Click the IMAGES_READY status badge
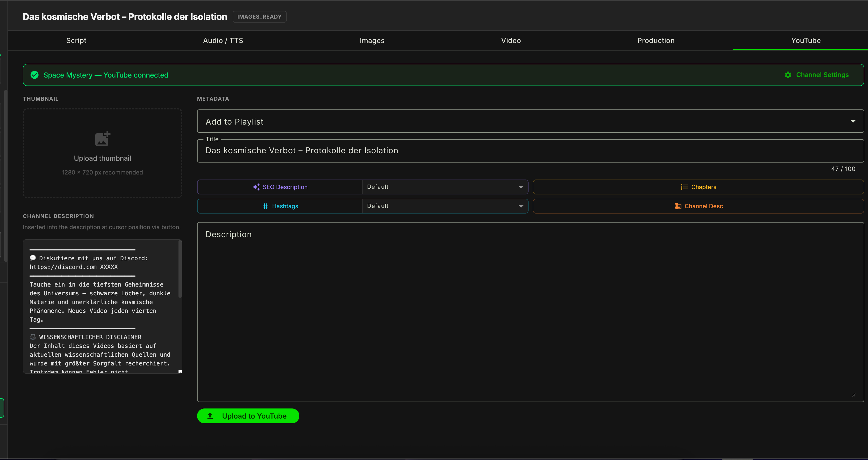The height and width of the screenshot is (460, 868). 259,16
